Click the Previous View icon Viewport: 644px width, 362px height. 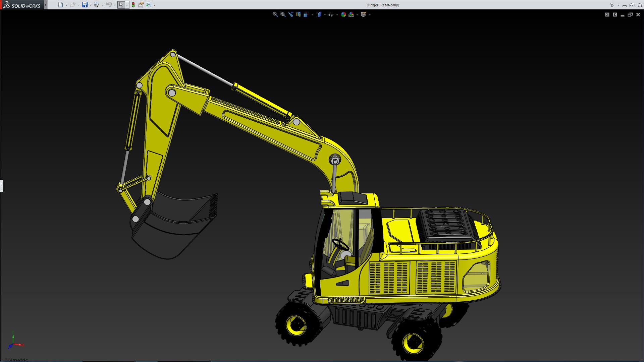pos(290,14)
